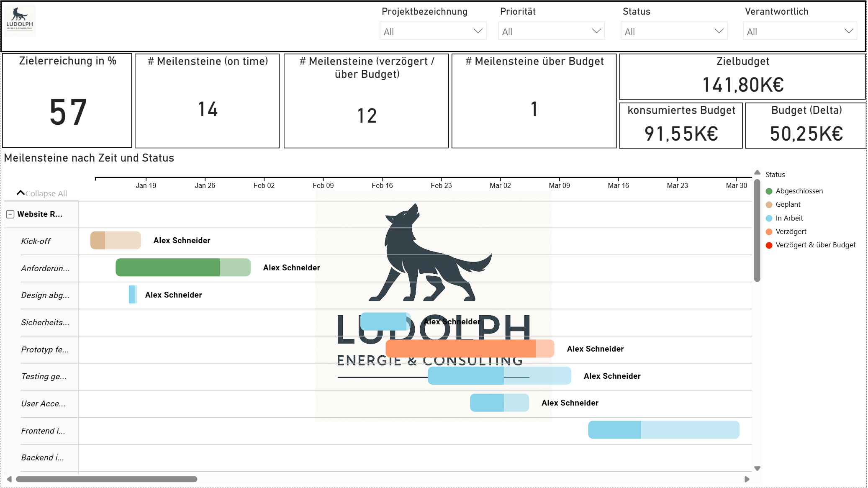Open the Projektbezeichnung dropdown
868x488 pixels.
[433, 31]
